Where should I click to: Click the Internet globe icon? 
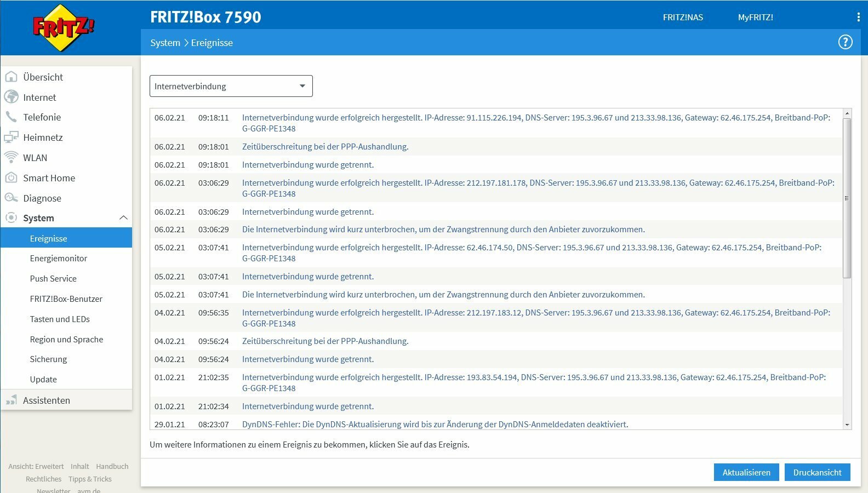[x=11, y=97]
